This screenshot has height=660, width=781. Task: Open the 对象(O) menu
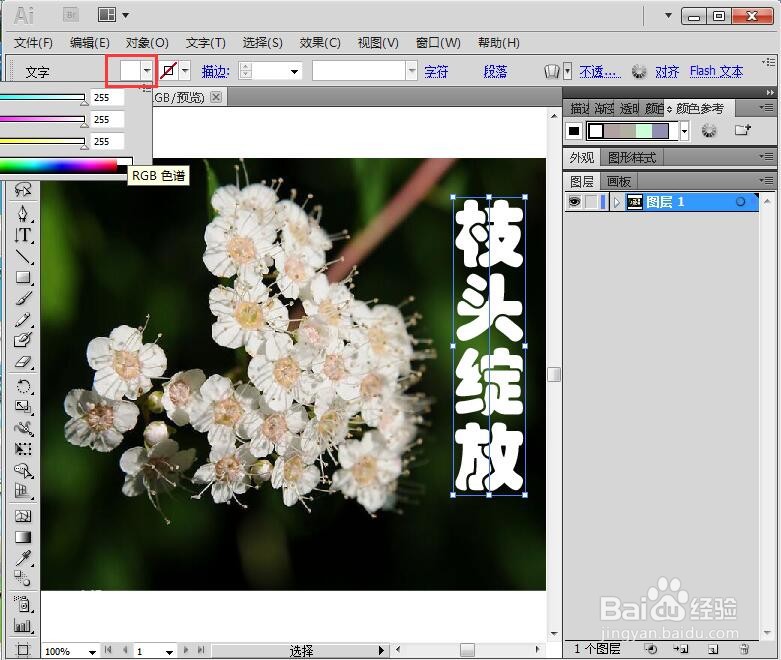tap(147, 43)
